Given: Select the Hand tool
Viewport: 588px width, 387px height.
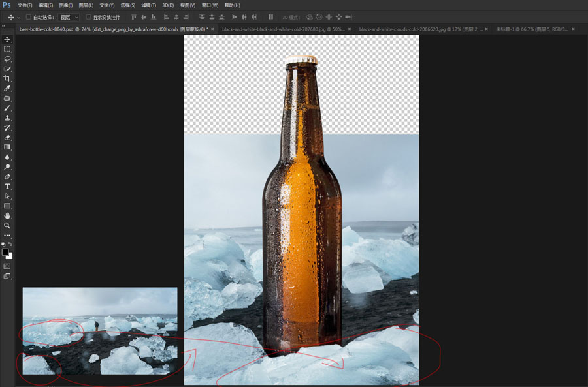Looking at the screenshot, I should pyautogui.click(x=8, y=216).
